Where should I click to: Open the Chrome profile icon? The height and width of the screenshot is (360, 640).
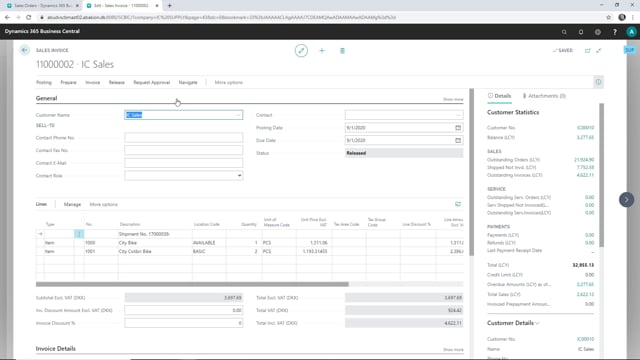pos(622,18)
